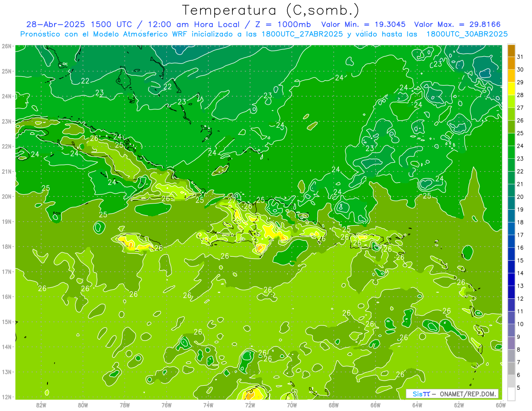Select the 'Z = 1000mb' level label
This screenshot has width=532, height=411.
pos(282,24)
